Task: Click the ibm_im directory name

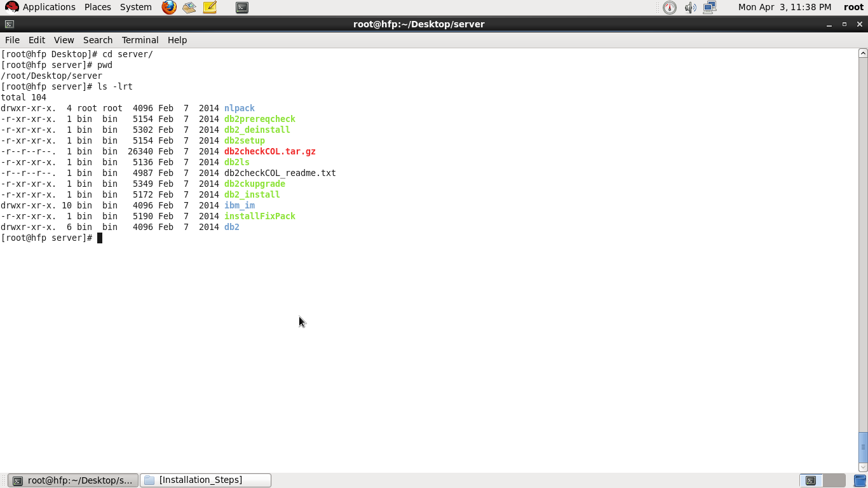Action: tap(240, 205)
